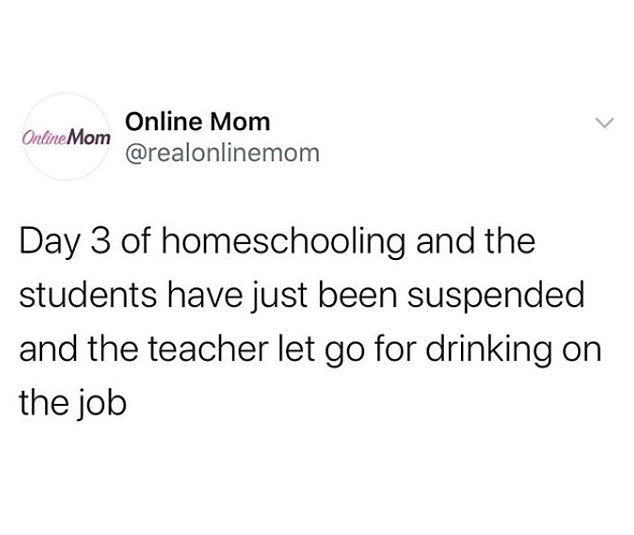Click the Online Mom profile avatar
The width and height of the screenshot is (634, 535).
(x=67, y=137)
